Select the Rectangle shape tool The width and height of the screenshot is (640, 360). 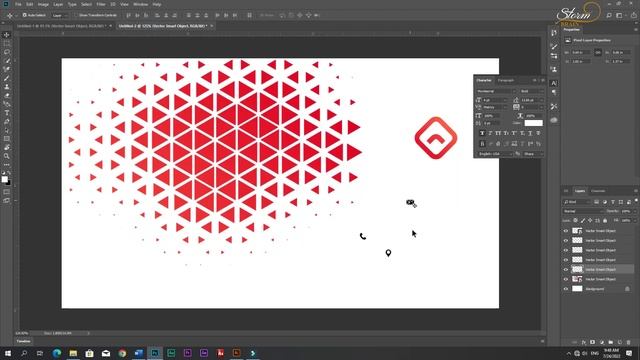click(7, 139)
